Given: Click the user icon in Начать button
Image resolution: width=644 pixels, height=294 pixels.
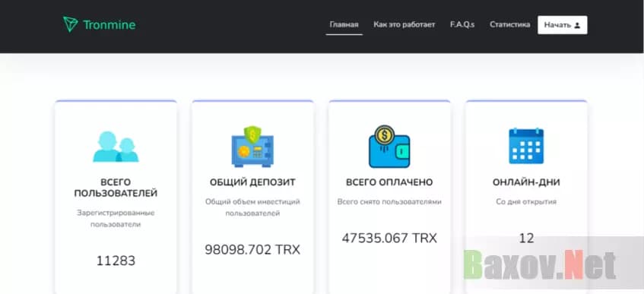Looking at the screenshot, I should click(577, 25).
